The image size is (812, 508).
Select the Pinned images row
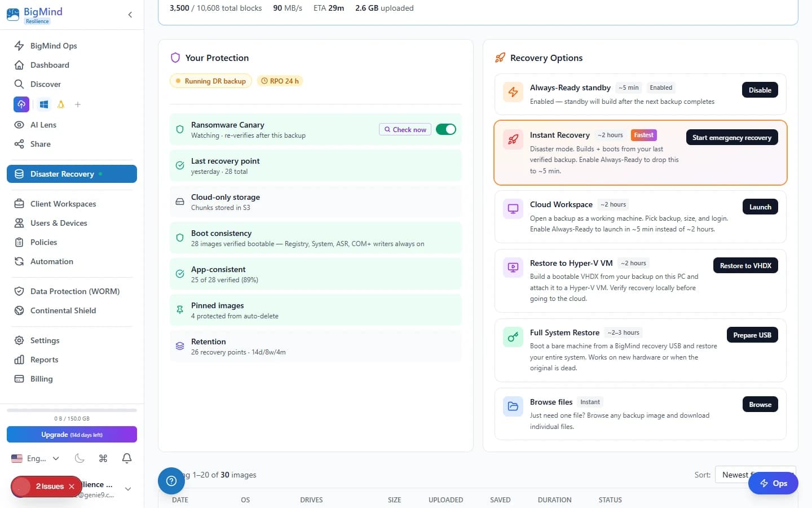pyautogui.click(x=316, y=310)
